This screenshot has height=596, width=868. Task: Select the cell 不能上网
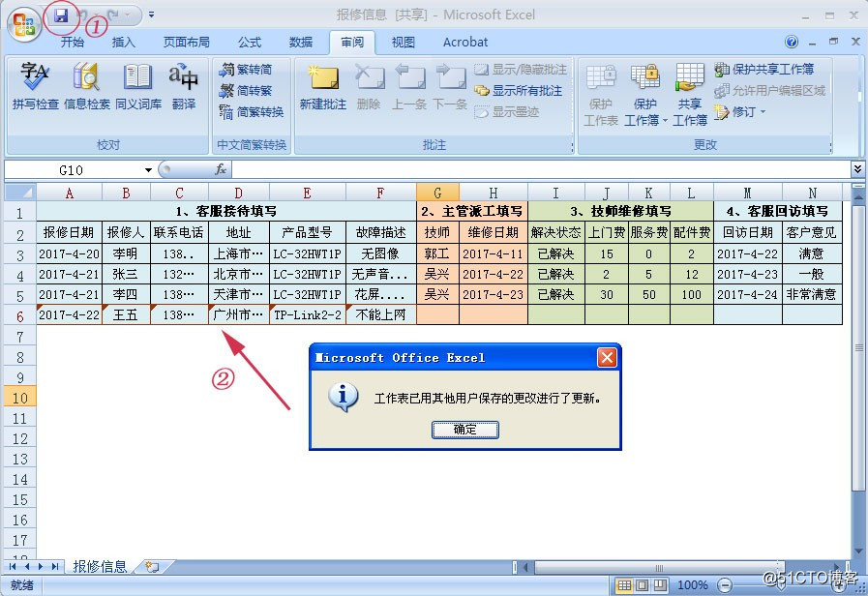(x=381, y=314)
